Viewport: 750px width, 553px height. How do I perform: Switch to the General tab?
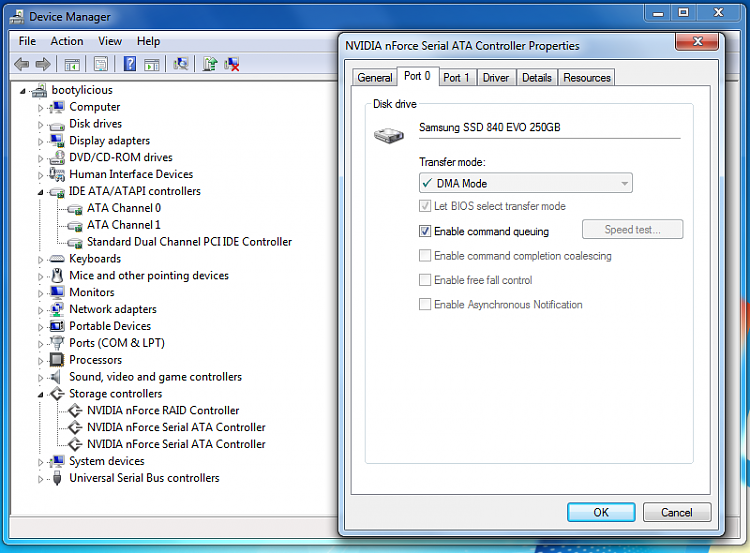coord(375,77)
